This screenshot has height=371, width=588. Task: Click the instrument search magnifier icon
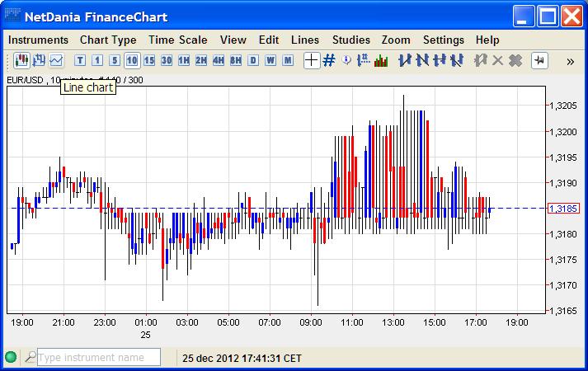point(31,358)
